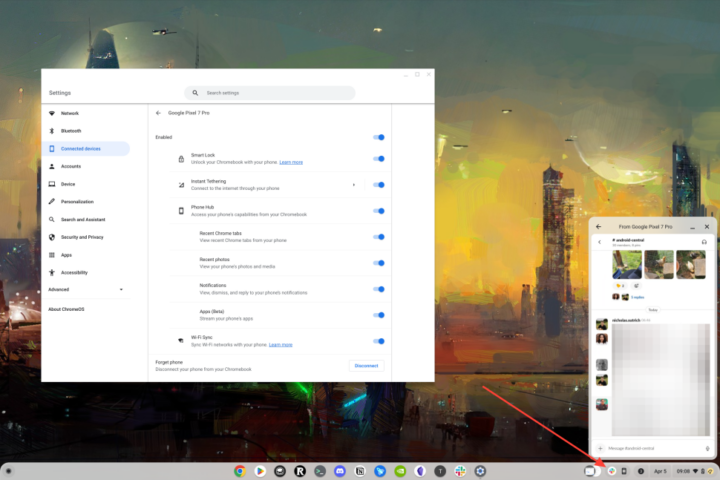720x480 pixels.
Task: Click the microphone icon in message box
Action: pyautogui.click(x=707, y=448)
